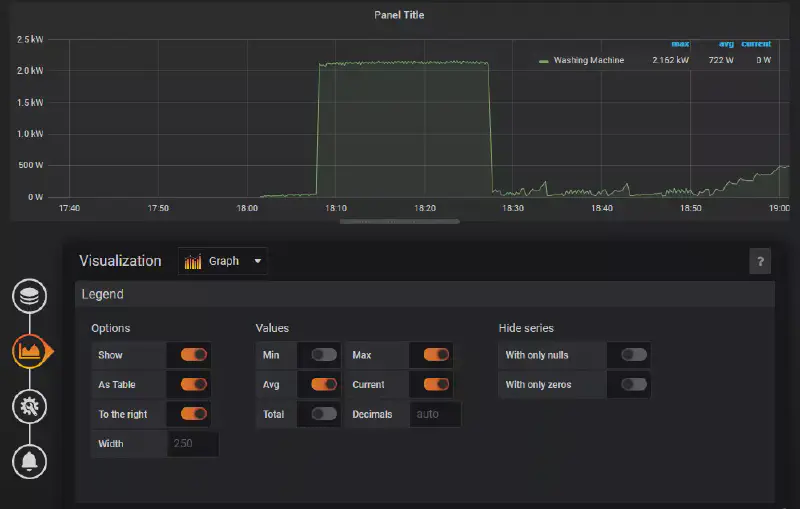Enable the Min value switch
Viewport: 800px width, 509px height.
324,355
